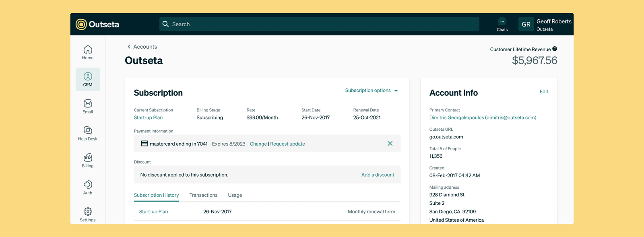Click Edit in Account Info

click(x=544, y=92)
